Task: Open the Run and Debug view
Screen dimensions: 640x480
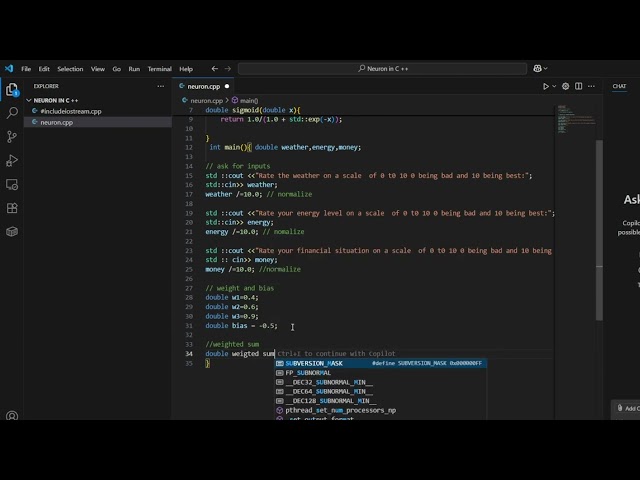Action: pos(12,161)
